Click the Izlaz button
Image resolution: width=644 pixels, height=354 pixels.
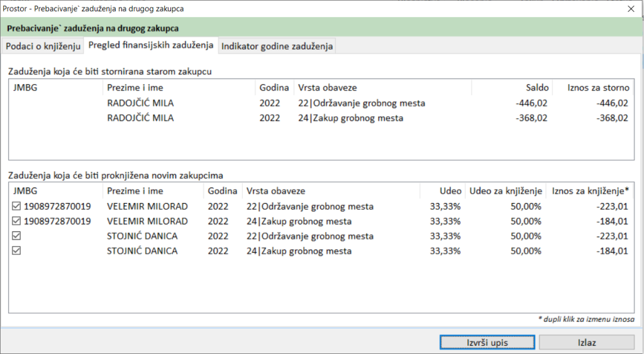pyautogui.click(x=586, y=343)
